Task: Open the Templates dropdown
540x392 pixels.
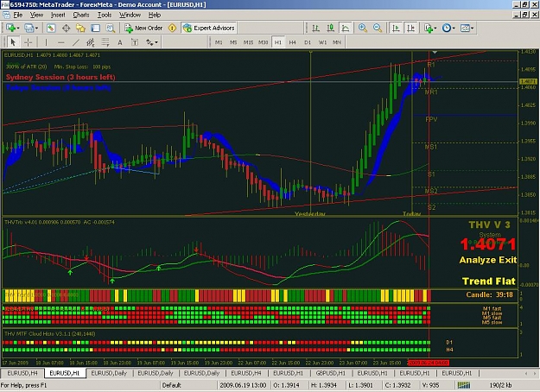Action: (467, 28)
